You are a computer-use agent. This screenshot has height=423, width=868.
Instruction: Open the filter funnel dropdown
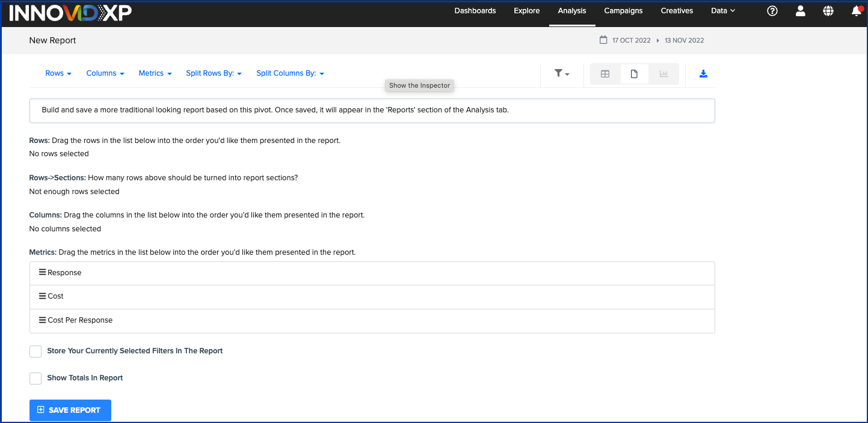click(x=562, y=73)
